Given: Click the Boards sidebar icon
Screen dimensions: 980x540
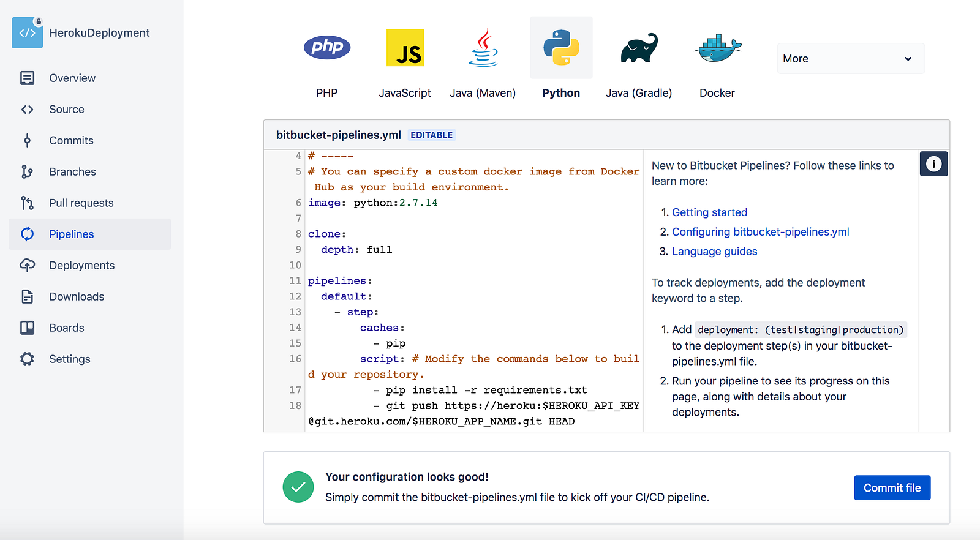Looking at the screenshot, I should pos(27,328).
